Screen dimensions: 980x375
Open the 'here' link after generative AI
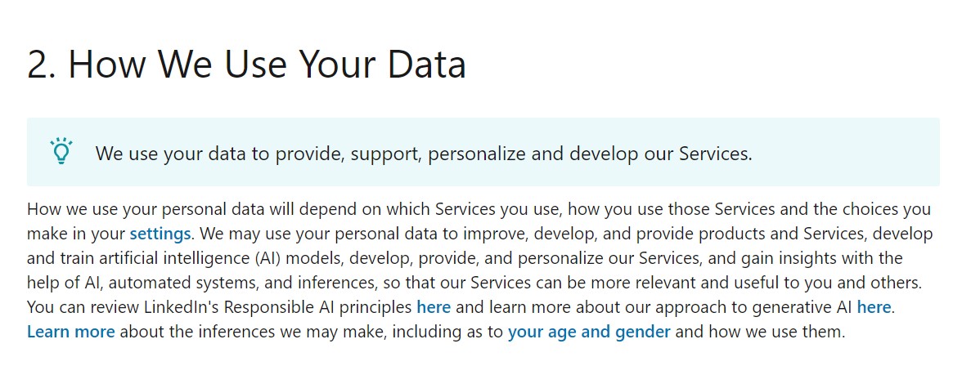874,307
